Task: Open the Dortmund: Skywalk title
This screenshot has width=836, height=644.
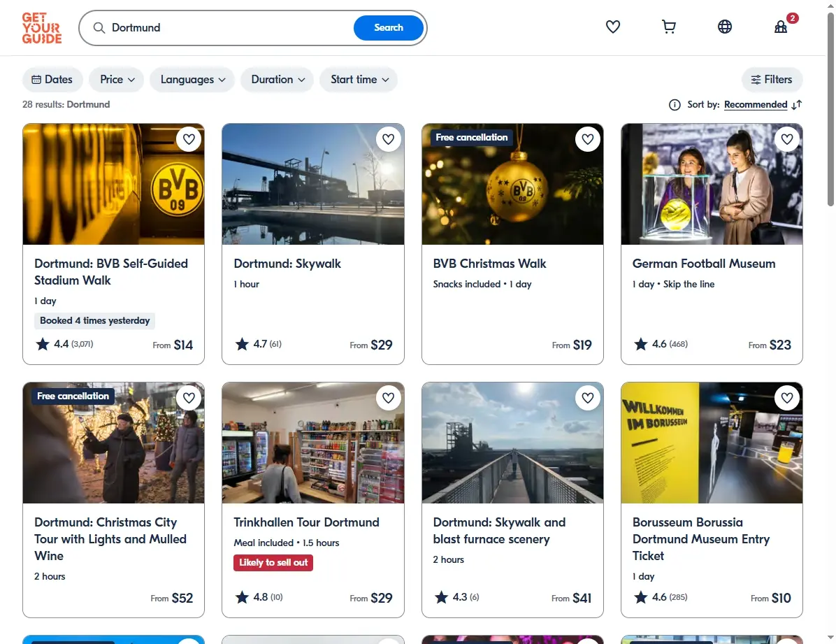Action: 287,264
